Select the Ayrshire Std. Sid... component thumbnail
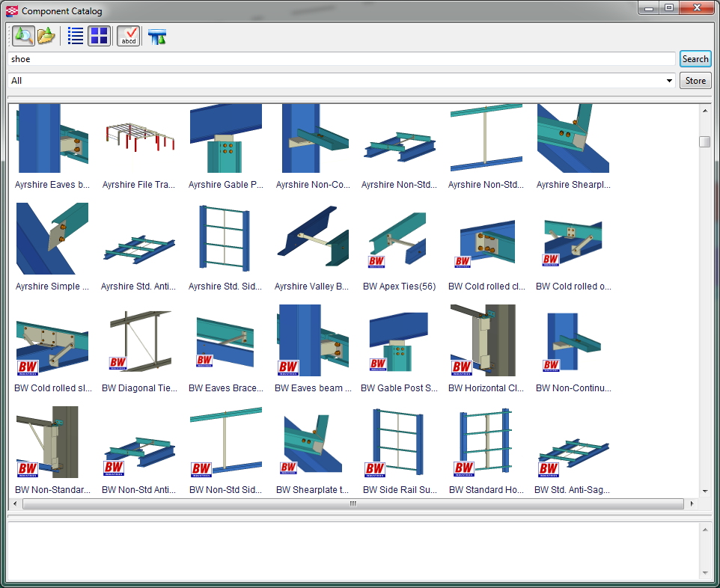 (x=226, y=239)
